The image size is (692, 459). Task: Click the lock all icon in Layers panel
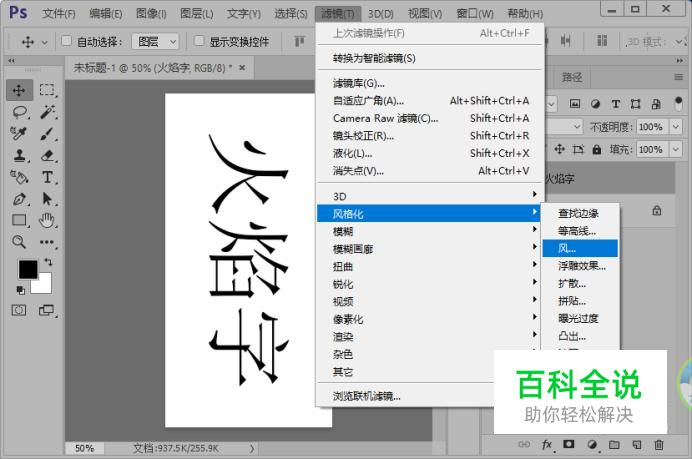597,150
